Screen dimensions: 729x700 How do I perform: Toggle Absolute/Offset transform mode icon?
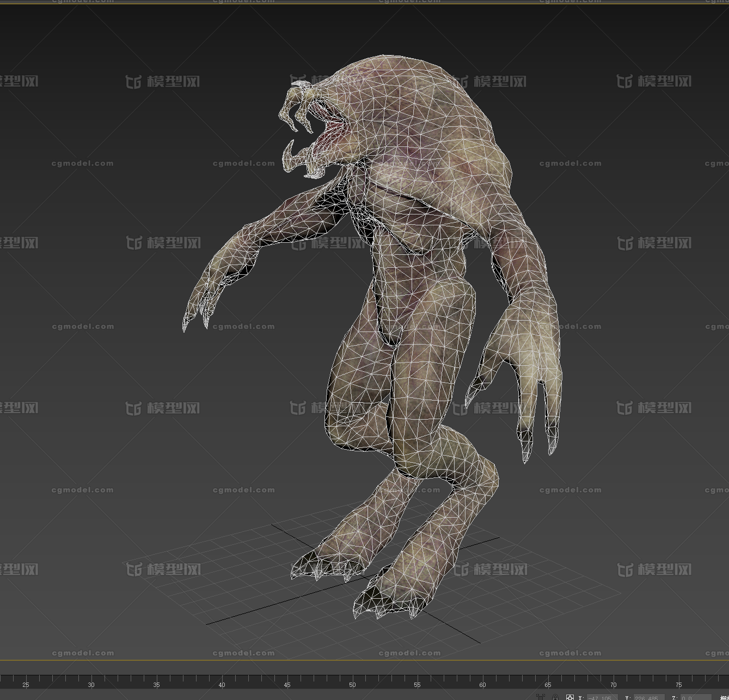(570, 697)
